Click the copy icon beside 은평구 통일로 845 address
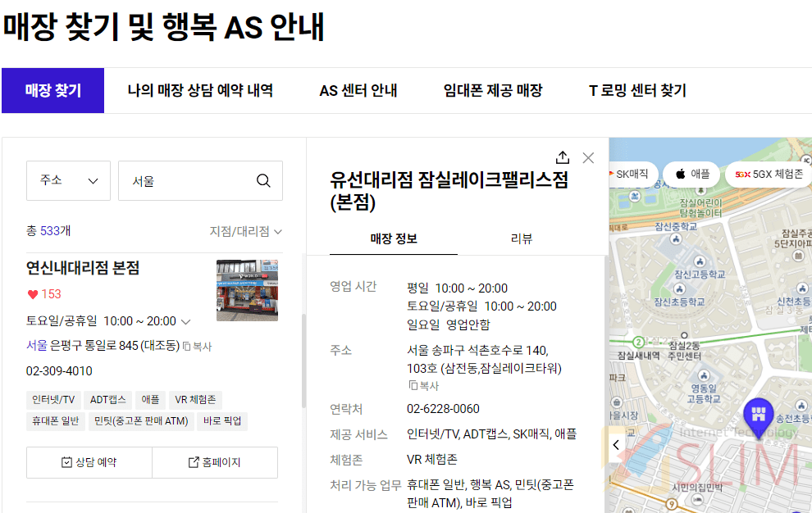 (x=187, y=347)
